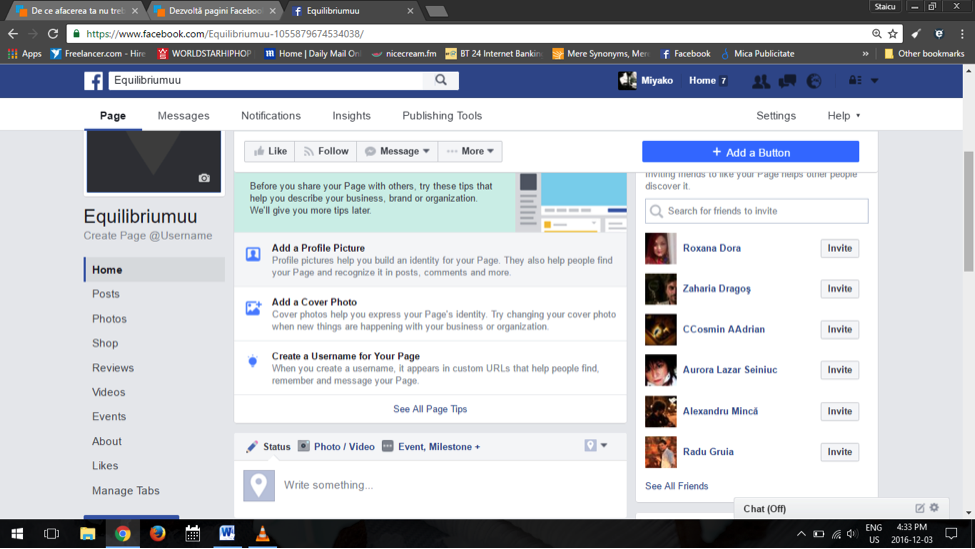Click the Status pencil icon
This screenshot has height=549, width=975.
[x=252, y=446]
